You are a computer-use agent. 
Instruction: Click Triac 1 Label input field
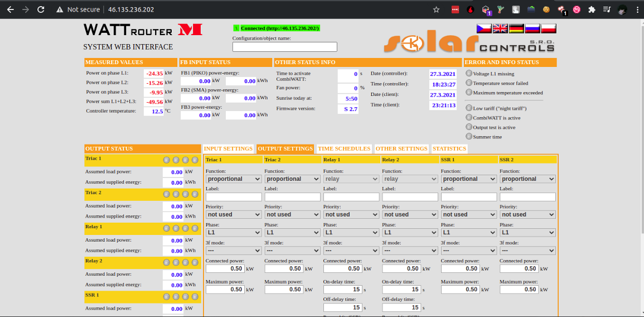point(234,197)
